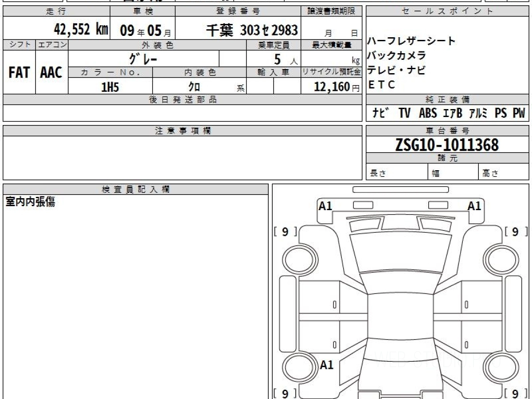532x399 pixels.
Task: Click the 長さ length field label
Action: pos(378,173)
